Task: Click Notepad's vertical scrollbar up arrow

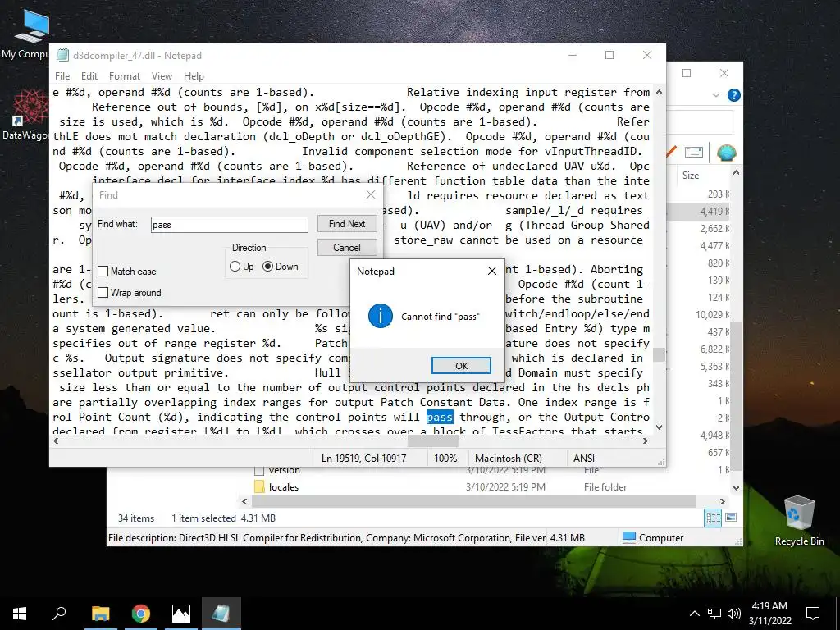Action: point(659,92)
